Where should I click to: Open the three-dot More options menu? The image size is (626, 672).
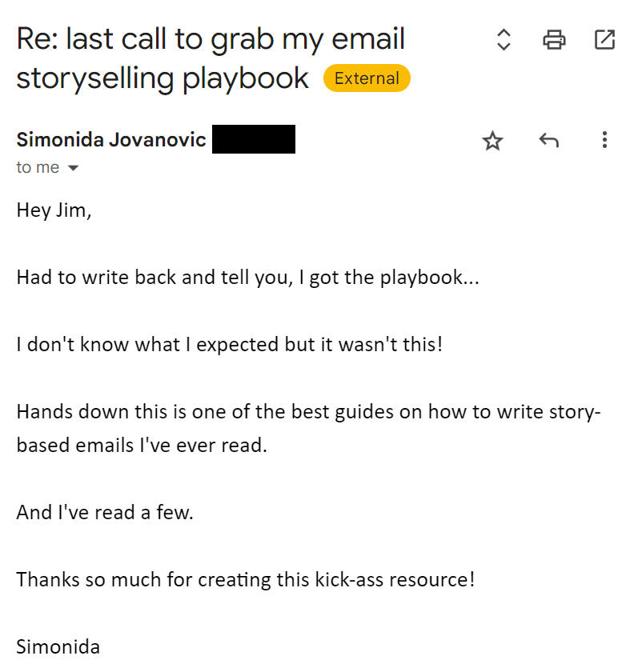tap(604, 141)
